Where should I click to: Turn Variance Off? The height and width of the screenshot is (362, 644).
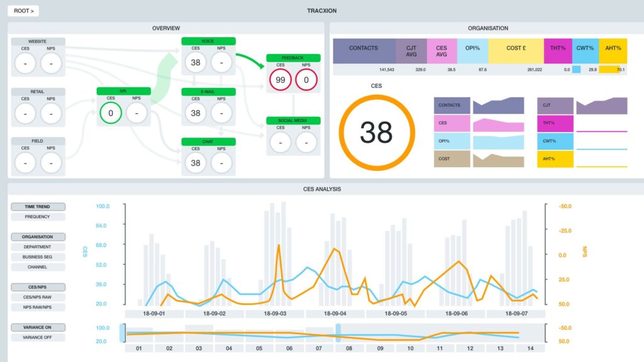pos(38,337)
